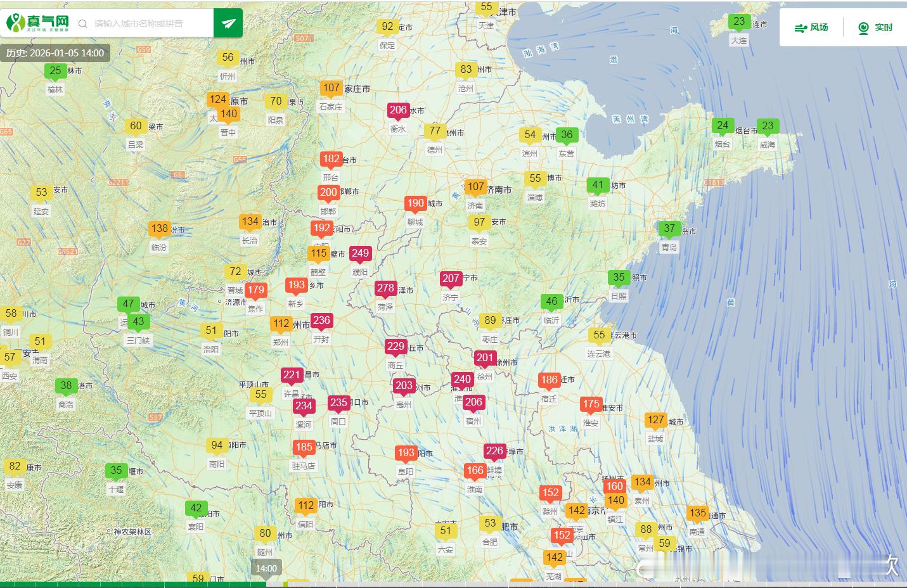Select the 菏泽 AQI 278 marker
The image size is (907, 588).
[385, 289]
